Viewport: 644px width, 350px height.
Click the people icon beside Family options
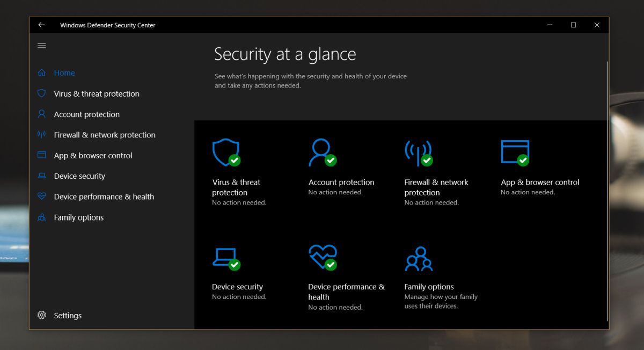tap(41, 217)
